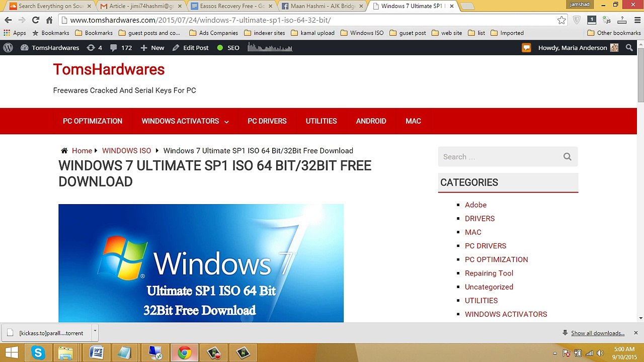Open guest posts bookmarks folder
The height and width of the screenshot is (362, 644).
pos(149,33)
